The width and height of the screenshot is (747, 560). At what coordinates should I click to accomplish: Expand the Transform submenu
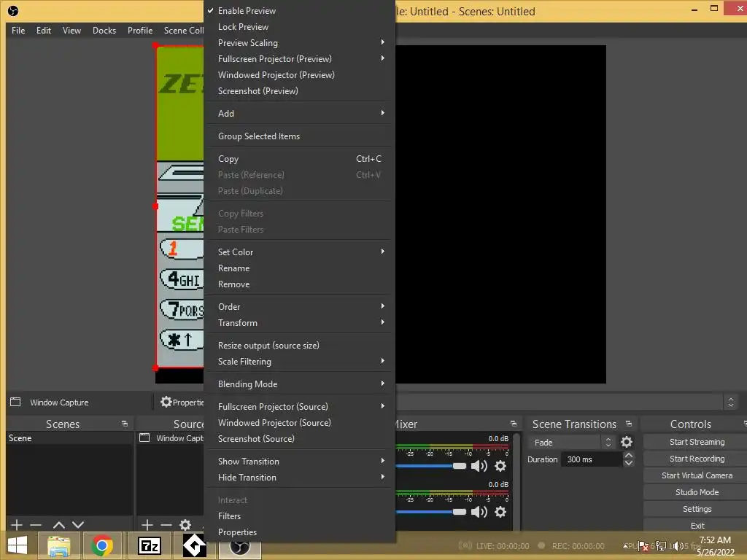[300, 323]
